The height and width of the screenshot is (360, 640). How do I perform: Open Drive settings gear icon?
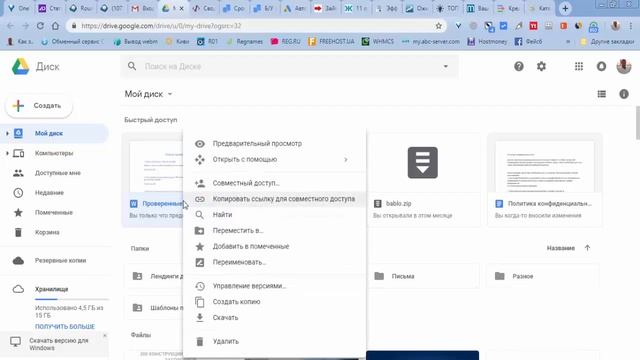pyautogui.click(x=541, y=67)
